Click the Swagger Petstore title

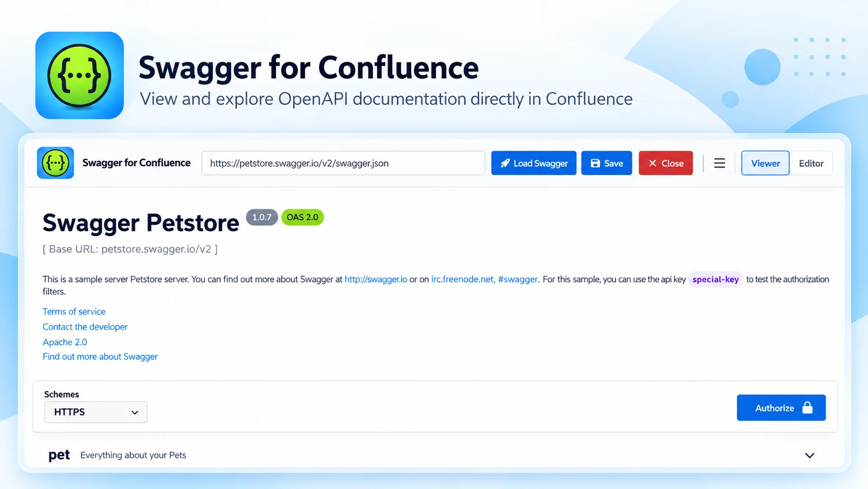141,222
